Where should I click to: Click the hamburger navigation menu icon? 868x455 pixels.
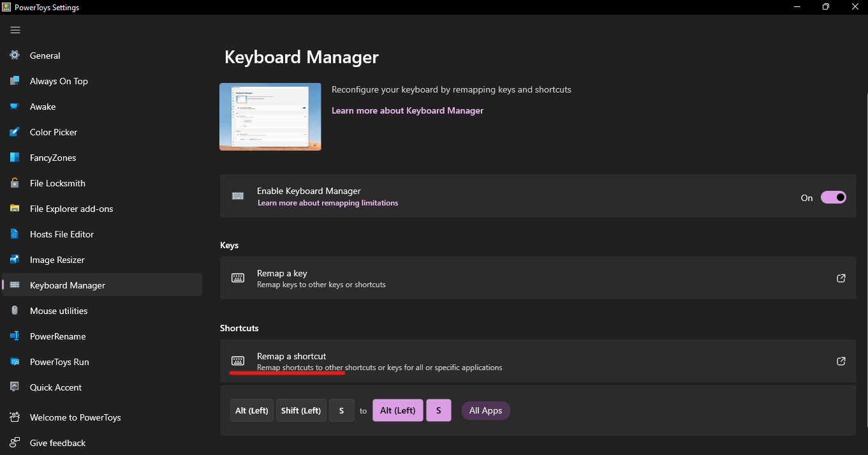pos(15,30)
